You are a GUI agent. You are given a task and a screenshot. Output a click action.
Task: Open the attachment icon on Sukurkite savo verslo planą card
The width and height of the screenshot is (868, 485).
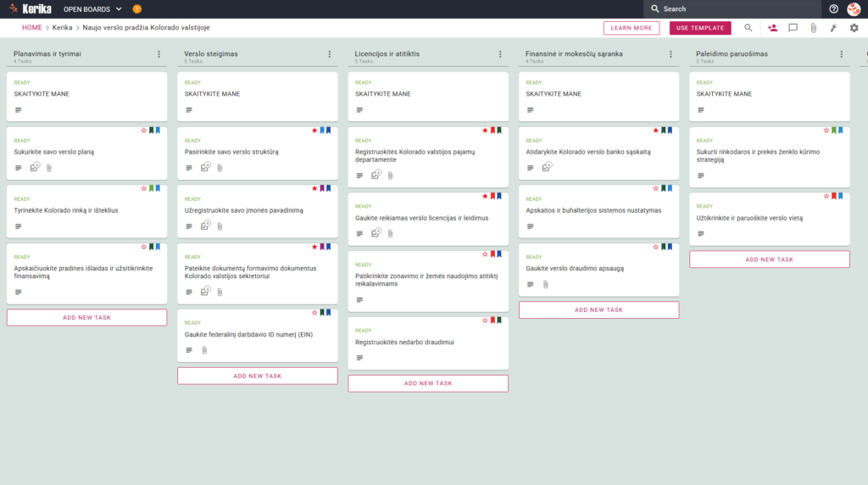[x=49, y=168]
